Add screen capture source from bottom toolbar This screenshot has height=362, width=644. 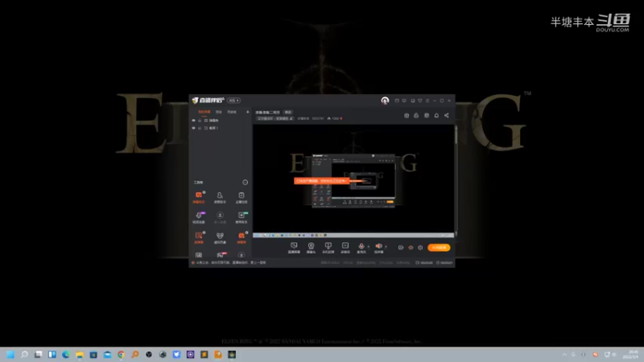pyautogui.click(x=294, y=248)
